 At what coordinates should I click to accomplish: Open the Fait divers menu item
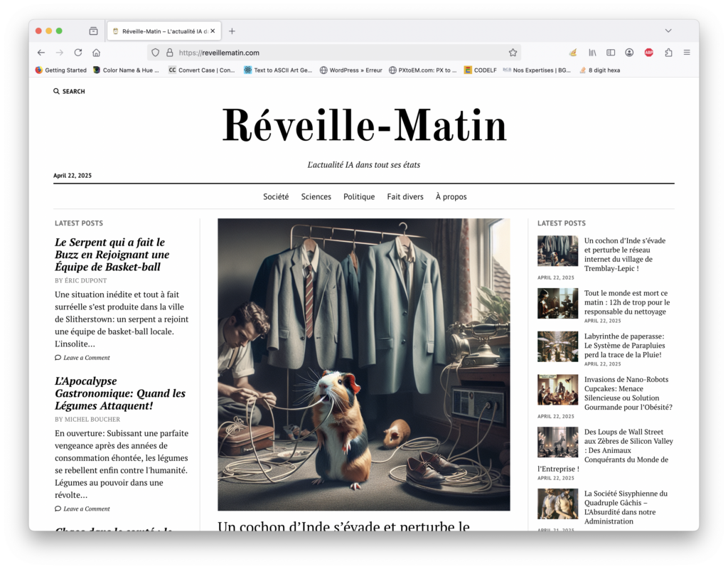pos(405,196)
